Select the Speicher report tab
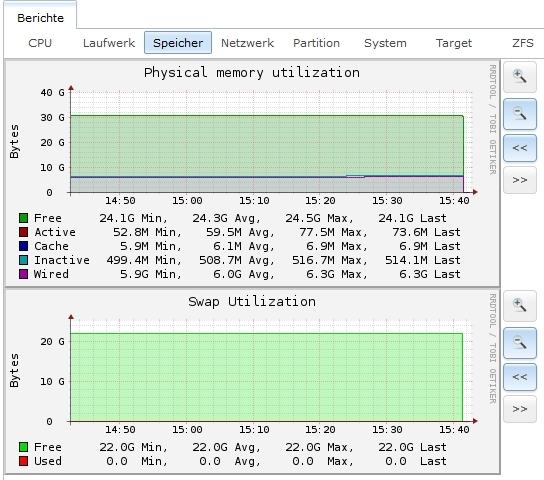The height and width of the screenshot is (480, 544). 178,43
